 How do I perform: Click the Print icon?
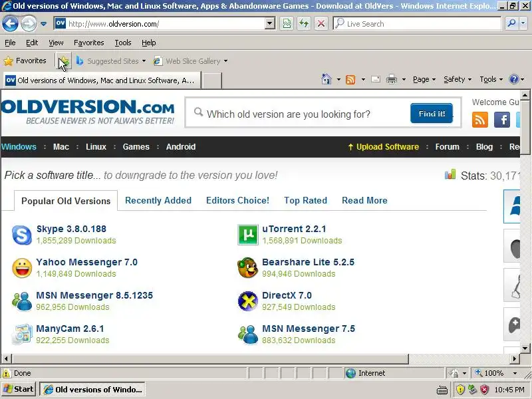pos(392,79)
